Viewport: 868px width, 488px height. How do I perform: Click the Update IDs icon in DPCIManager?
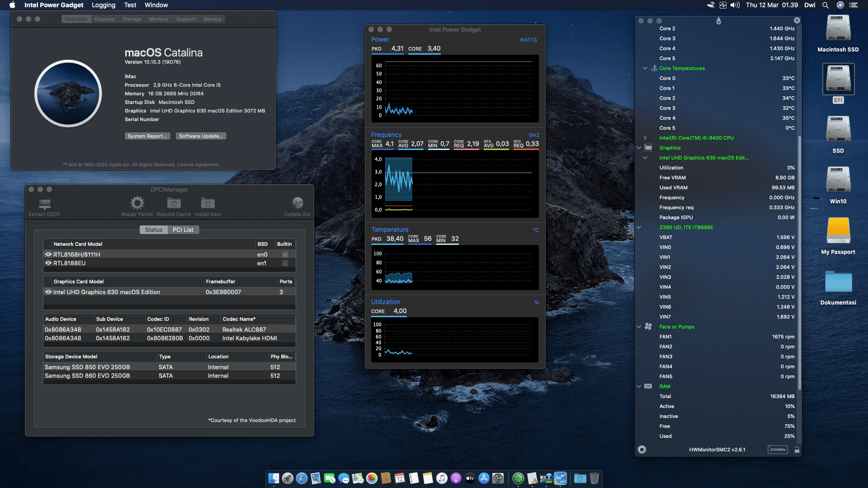tap(297, 203)
